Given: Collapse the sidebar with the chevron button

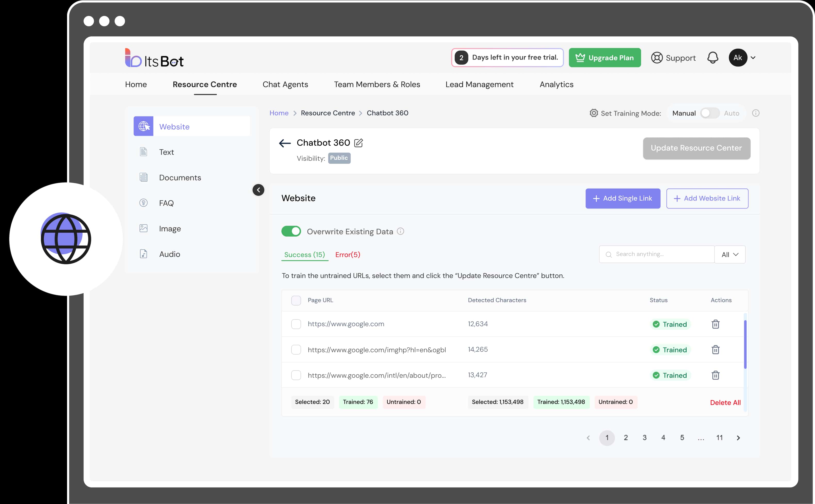Looking at the screenshot, I should tap(258, 190).
